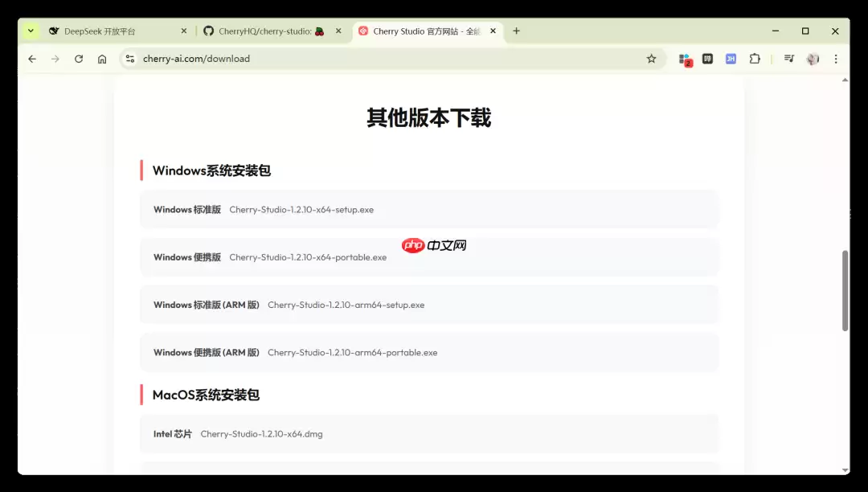Download the Intel 芯片 dmg file
868x492 pixels.
pyautogui.click(x=260, y=433)
